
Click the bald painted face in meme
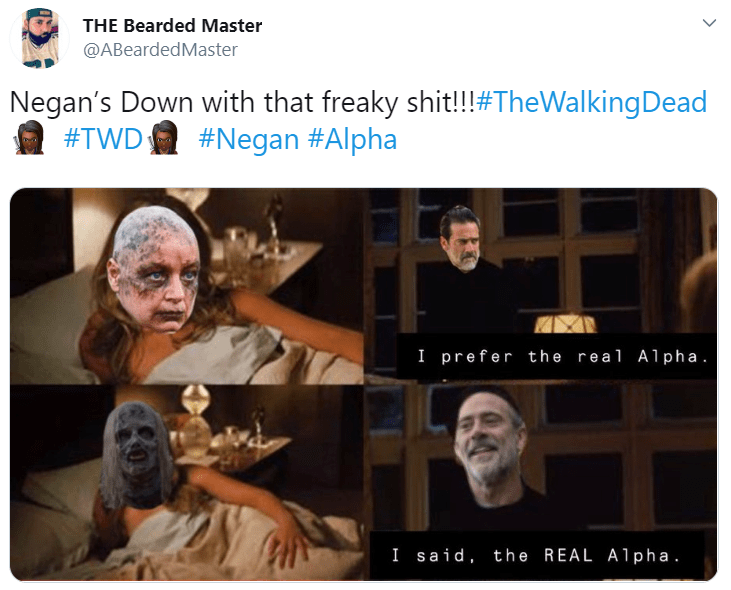[154, 269]
